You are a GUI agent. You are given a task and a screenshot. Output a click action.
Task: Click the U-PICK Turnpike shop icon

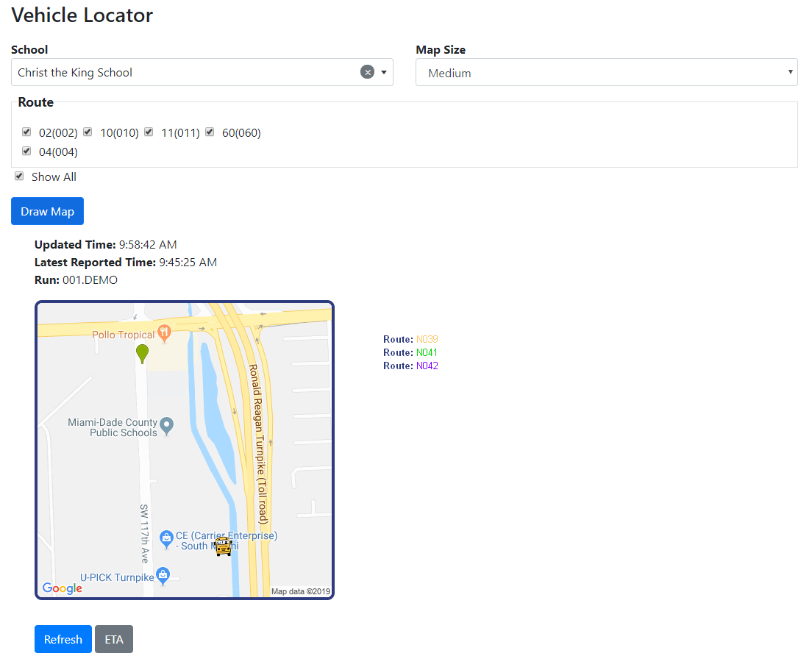(163, 574)
